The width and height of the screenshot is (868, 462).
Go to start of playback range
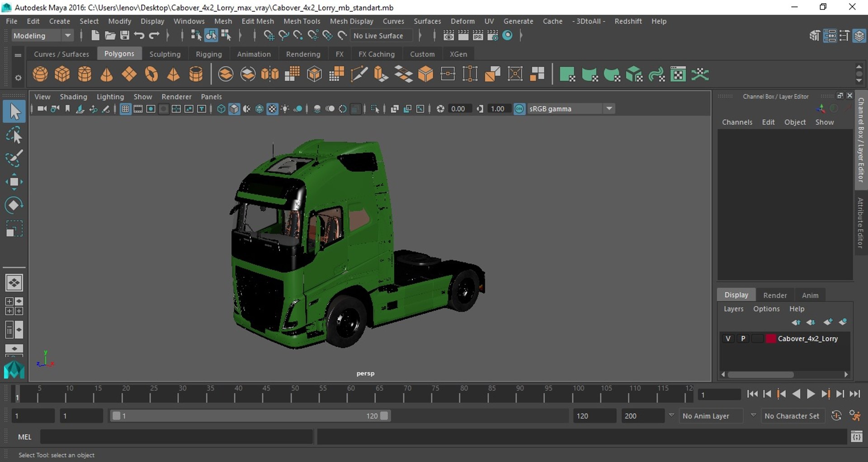pyautogui.click(x=752, y=394)
